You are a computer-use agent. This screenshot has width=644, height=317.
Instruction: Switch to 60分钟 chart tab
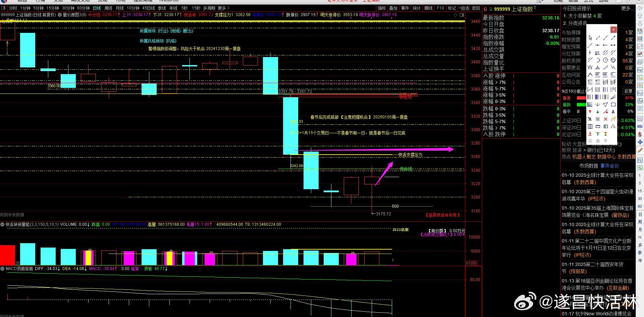pyautogui.click(x=84, y=8)
